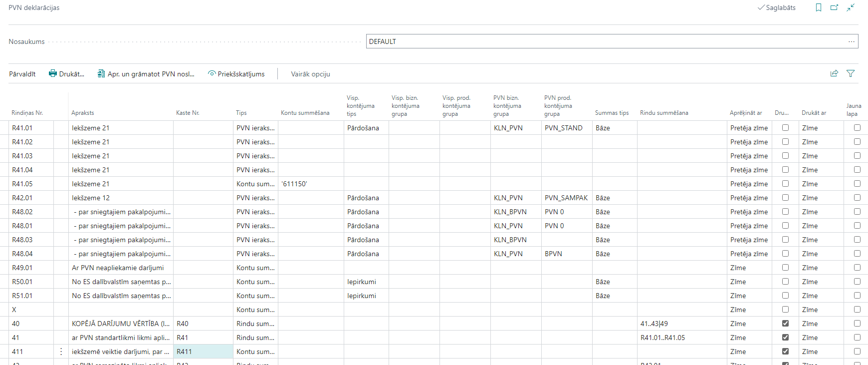Open the Tips dropdown for row R41.05

[255, 184]
